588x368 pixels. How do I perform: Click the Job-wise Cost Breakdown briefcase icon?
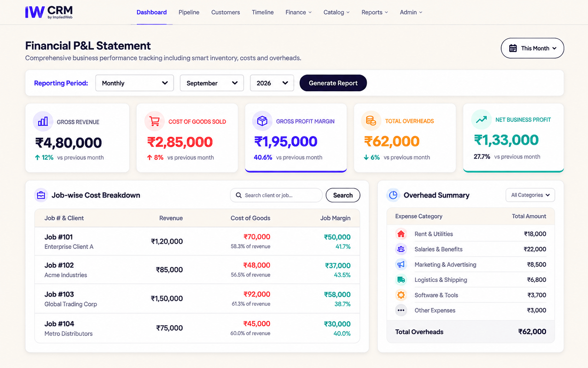tap(41, 195)
